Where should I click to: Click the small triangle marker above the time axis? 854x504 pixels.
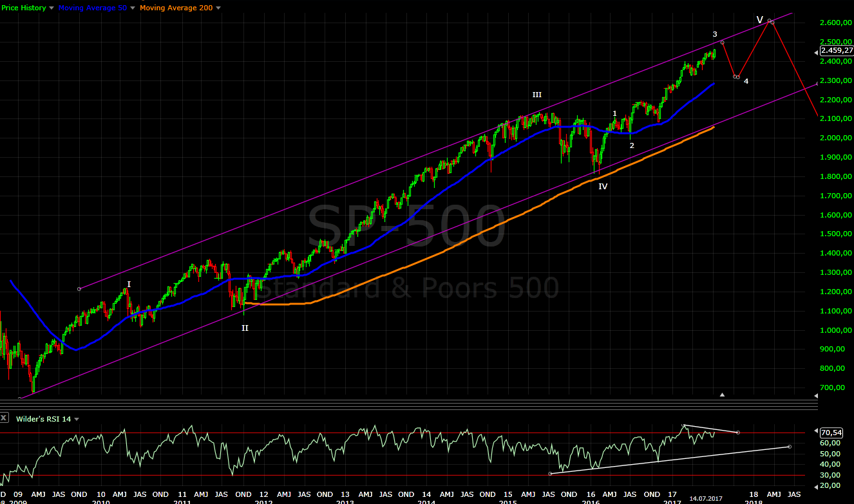723,395
